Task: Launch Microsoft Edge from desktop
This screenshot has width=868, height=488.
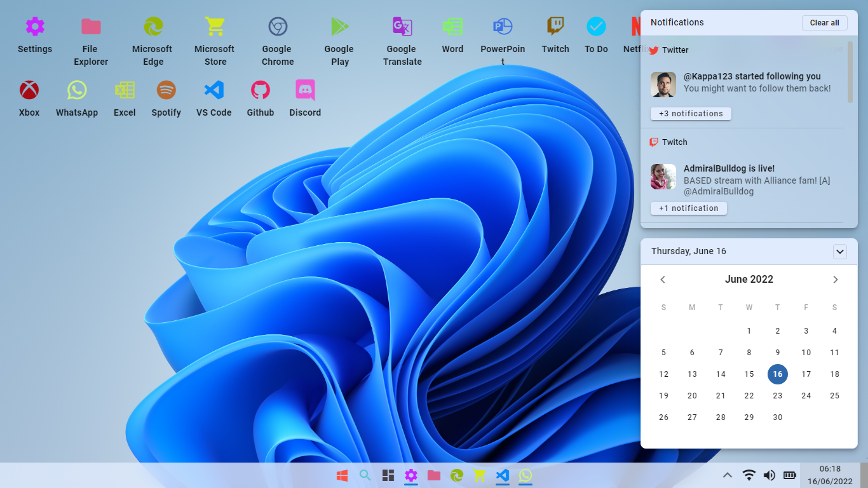Action: pyautogui.click(x=153, y=42)
